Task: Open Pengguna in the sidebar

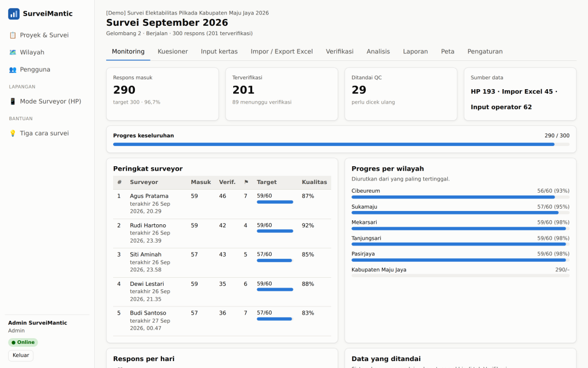Action: [x=47, y=70]
